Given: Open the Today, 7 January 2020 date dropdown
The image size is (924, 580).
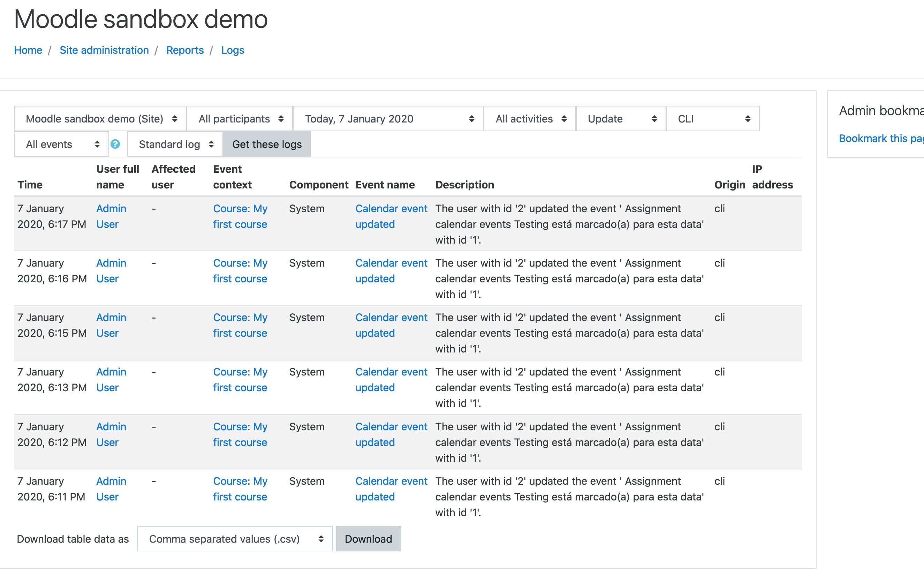Looking at the screenshot, I should (388, 119).
